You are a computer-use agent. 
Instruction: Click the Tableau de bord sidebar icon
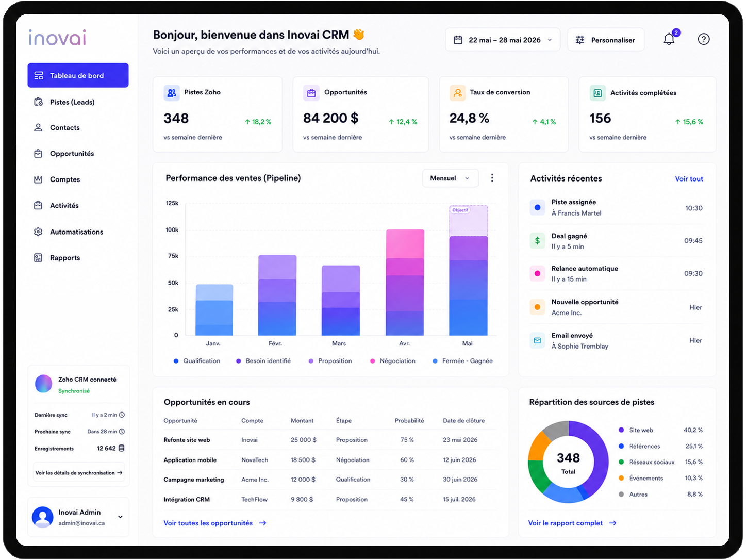click(39, 75)
